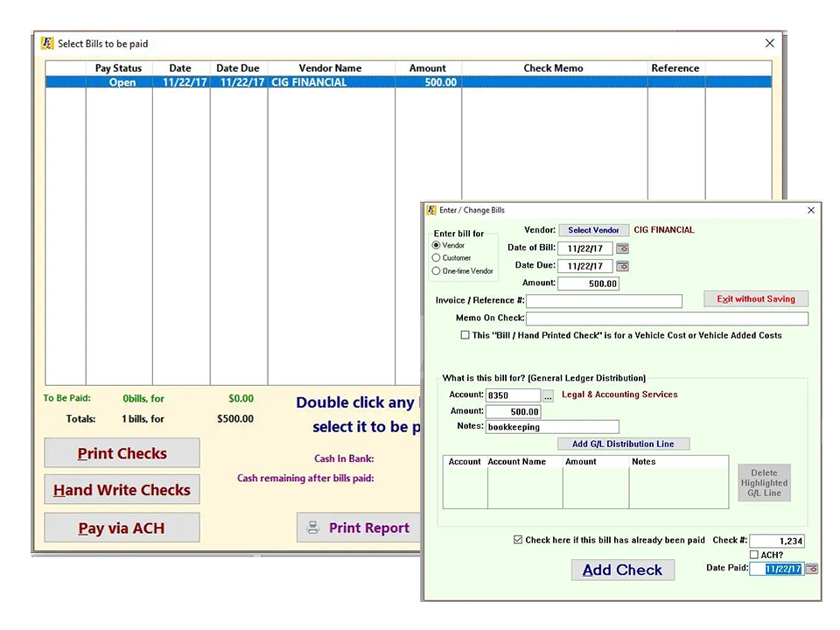Click the Enter / Change Bills app icon
Image resolution: width=840 pixels, height=630 pixels.
point(431,210)
